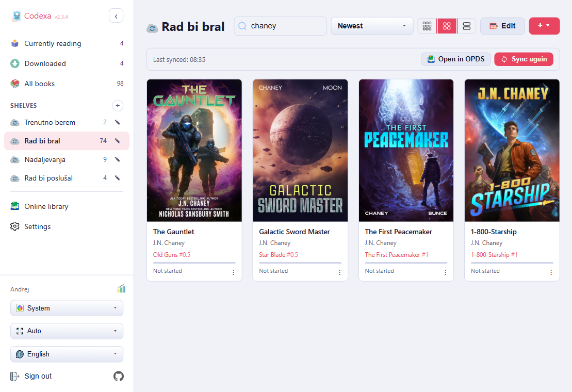Switch to small grid view
The width and height of the screenshot is (572, 392).
427,26
